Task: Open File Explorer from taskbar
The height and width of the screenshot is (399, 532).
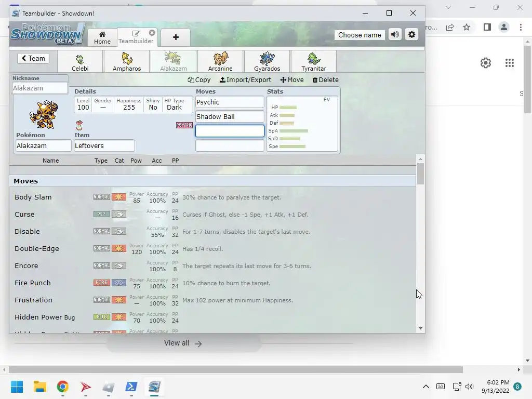Action: (x=39, y=387)
